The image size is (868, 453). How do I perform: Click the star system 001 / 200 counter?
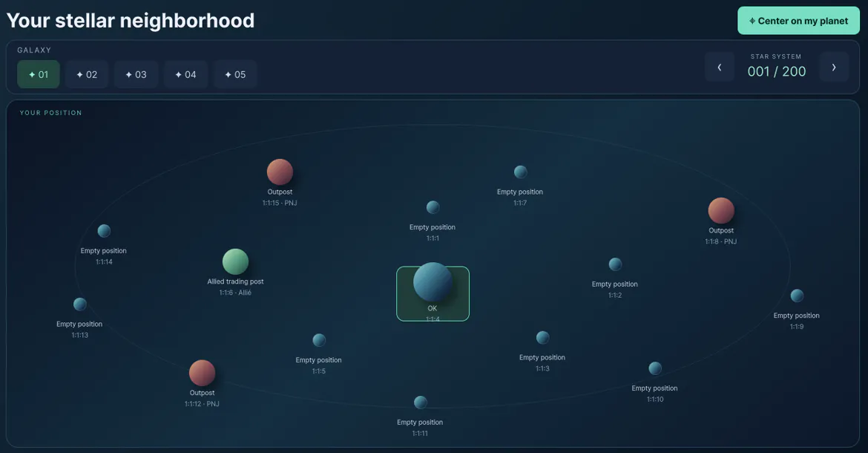point(777,71)
